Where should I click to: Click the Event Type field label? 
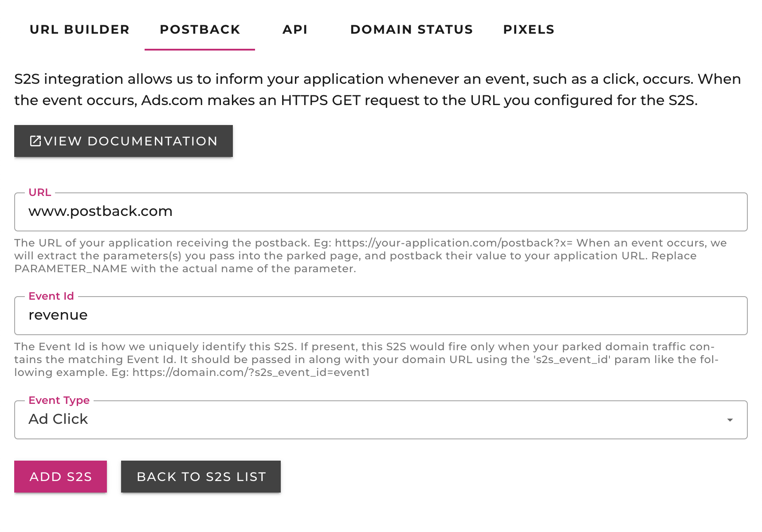click(59, 400)
